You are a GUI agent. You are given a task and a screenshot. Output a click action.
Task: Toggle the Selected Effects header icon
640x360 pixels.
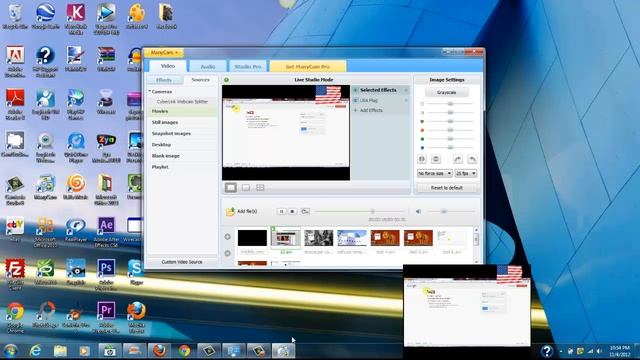[355, 90]
